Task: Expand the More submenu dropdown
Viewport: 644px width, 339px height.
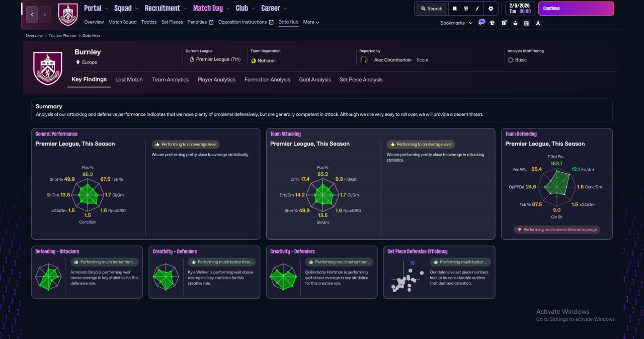Action: tap(311, 22)
